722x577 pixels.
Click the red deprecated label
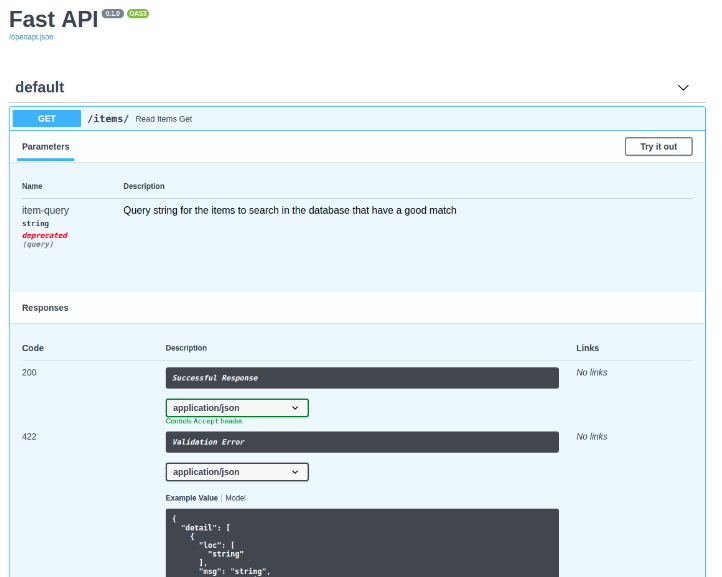[45, 235]
